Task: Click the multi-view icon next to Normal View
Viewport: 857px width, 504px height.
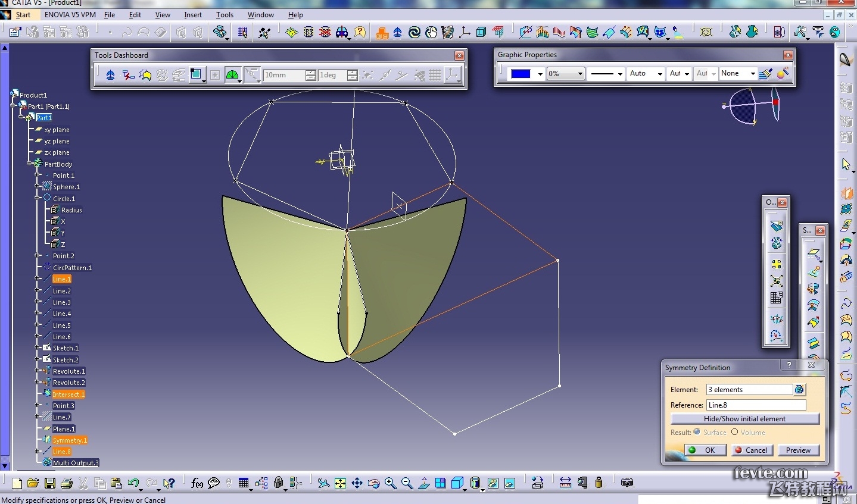Action: 440,483
